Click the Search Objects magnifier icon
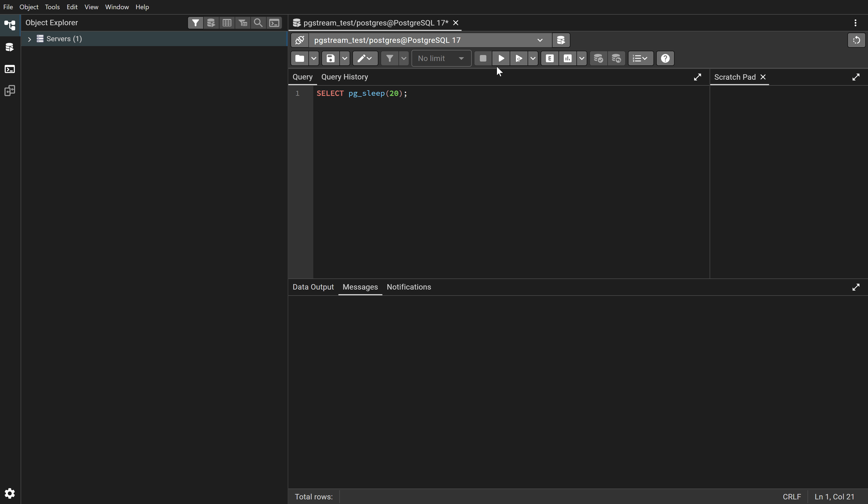Viewport: 868px width, 504px height. click(x=258, y=23)
